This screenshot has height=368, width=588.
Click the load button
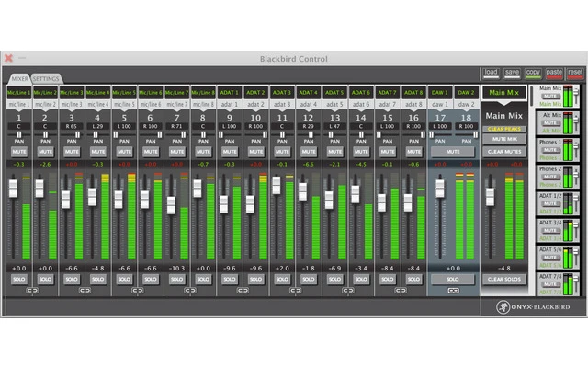tap(491, 74)
